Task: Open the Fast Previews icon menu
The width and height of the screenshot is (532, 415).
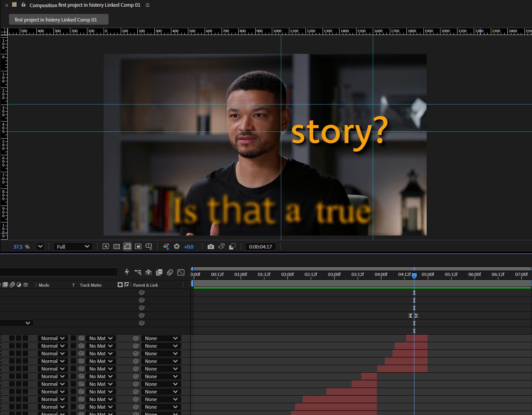Action: coord(105,246)
